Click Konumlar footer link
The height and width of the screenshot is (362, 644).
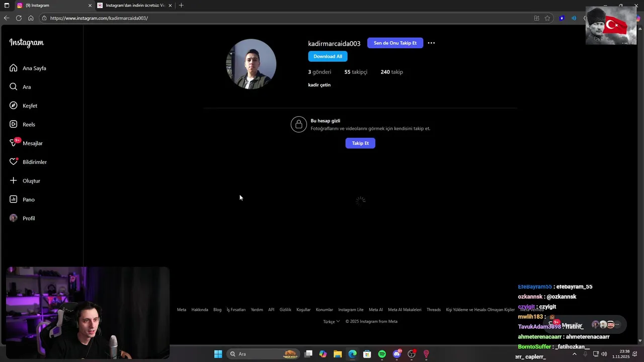click(325, 310)
